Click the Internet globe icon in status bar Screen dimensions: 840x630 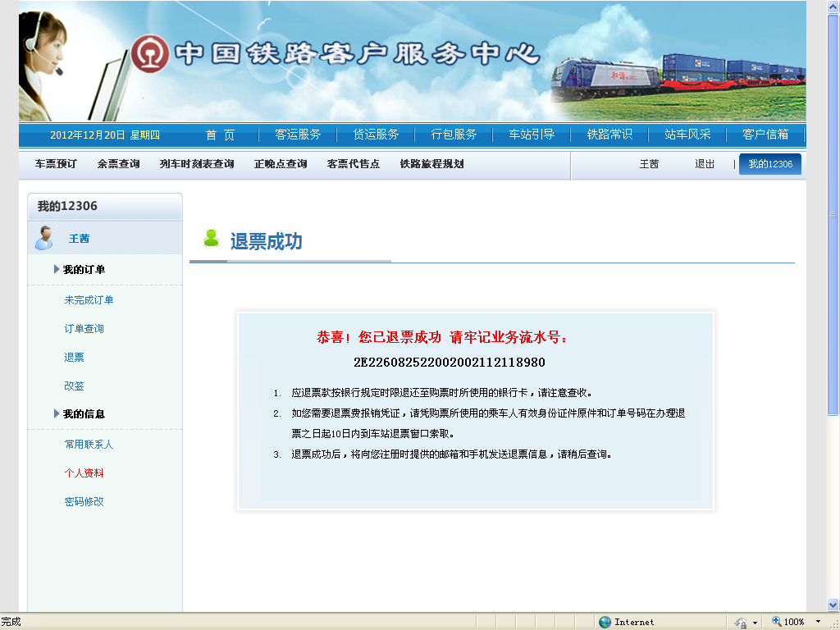pyautogui.click(x=605, y=622)
